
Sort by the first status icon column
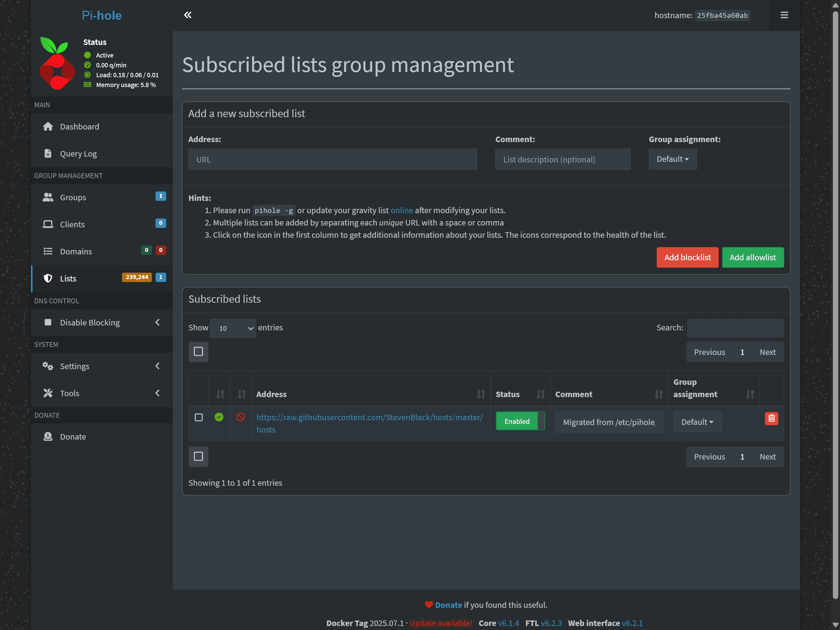pyautogui.click(x=220, y=394)
